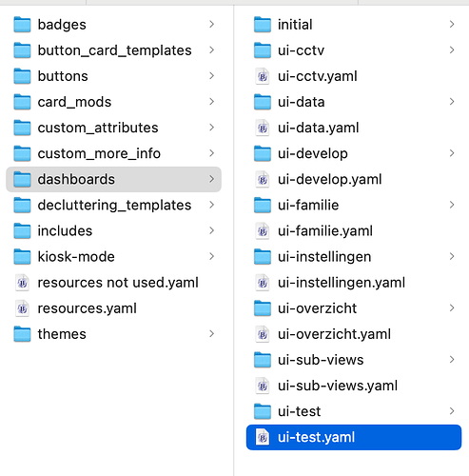
Task: Expand the includes folder chevron
Action: click(211, 230)
